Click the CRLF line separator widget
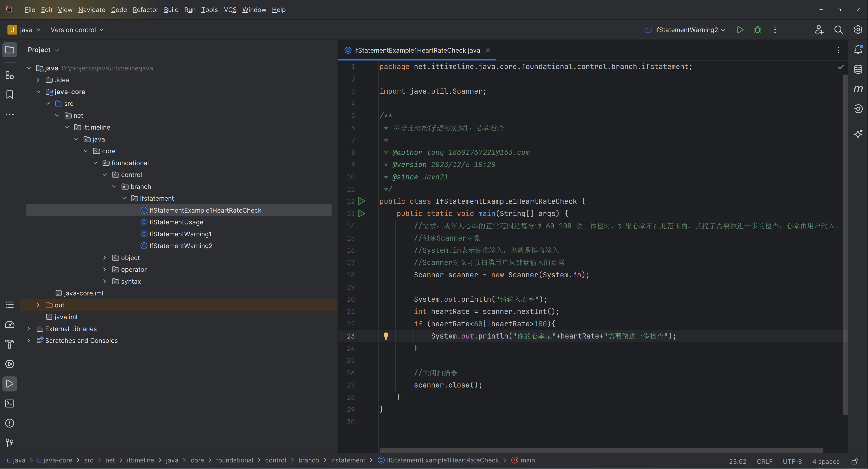 click(765, 461)
